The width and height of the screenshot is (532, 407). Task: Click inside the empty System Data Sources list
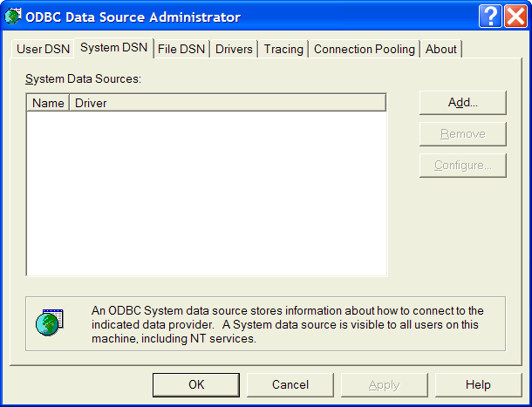207,193
